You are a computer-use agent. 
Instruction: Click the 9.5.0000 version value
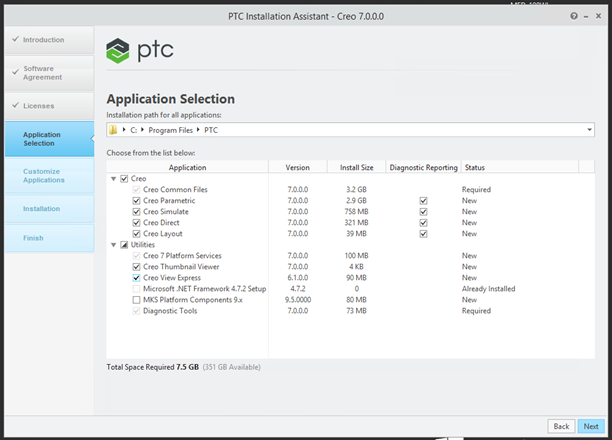(x=298, y=300)
